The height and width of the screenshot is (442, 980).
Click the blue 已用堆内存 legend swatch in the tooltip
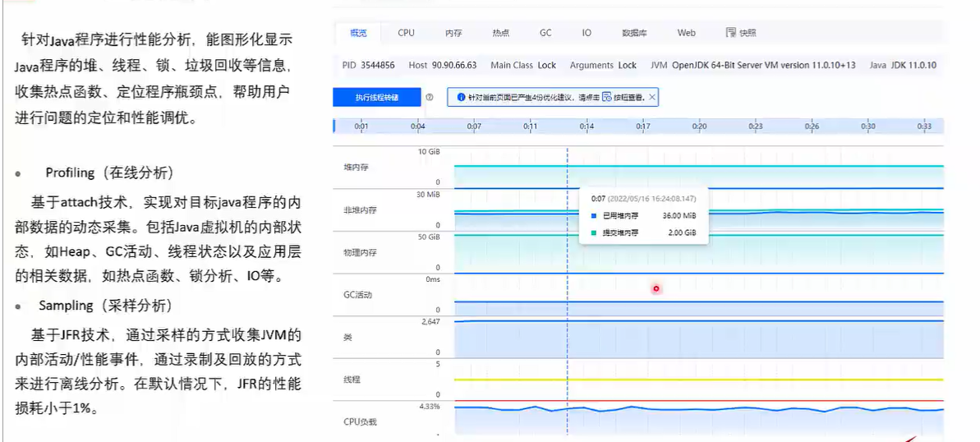pos(594,216)
